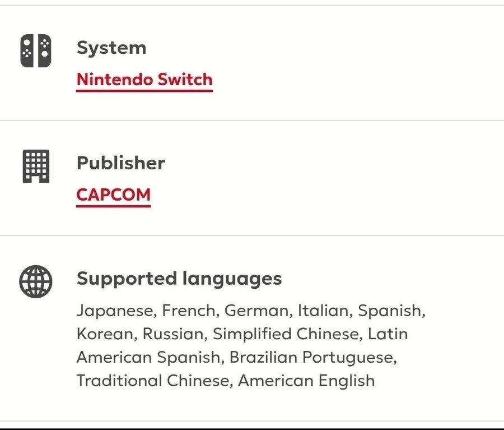
Task: Click the word Latin in languages list
Action: point(388,334)
